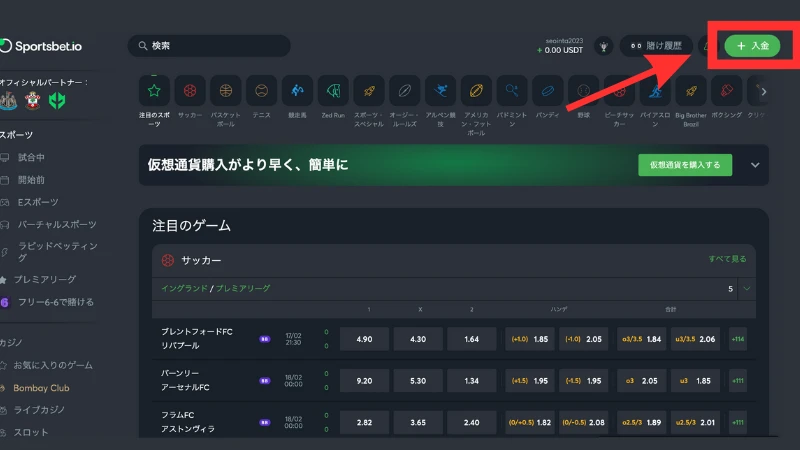Open the スロット slots sidebar item
The width and height of the screenshot is (800, 450).
[x=31, y=432]
